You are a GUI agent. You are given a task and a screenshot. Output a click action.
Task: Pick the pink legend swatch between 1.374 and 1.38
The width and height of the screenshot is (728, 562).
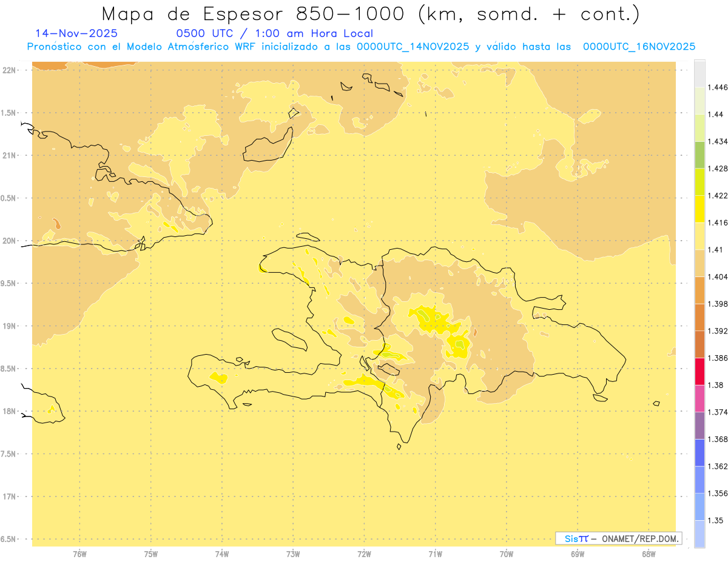click(699, 398)
